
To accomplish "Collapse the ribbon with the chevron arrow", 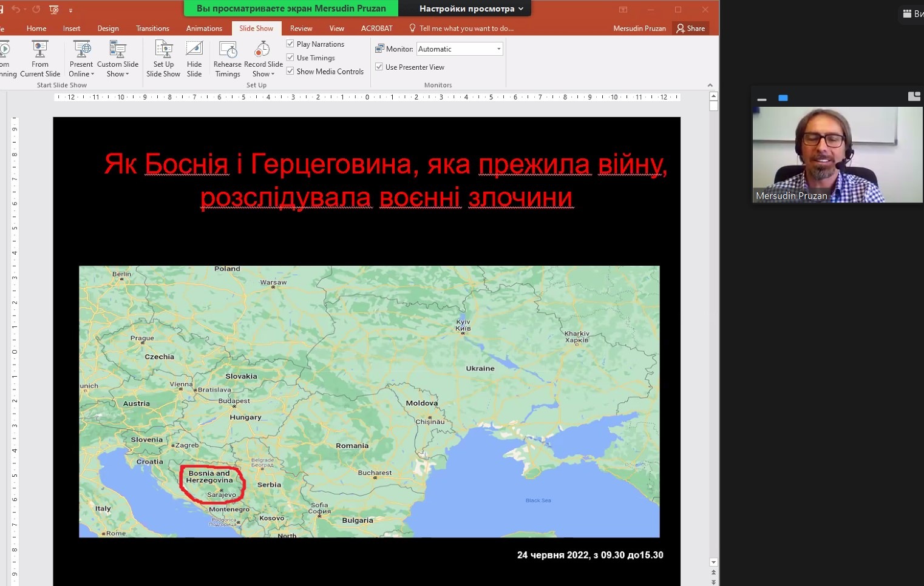I will point(710,86).
